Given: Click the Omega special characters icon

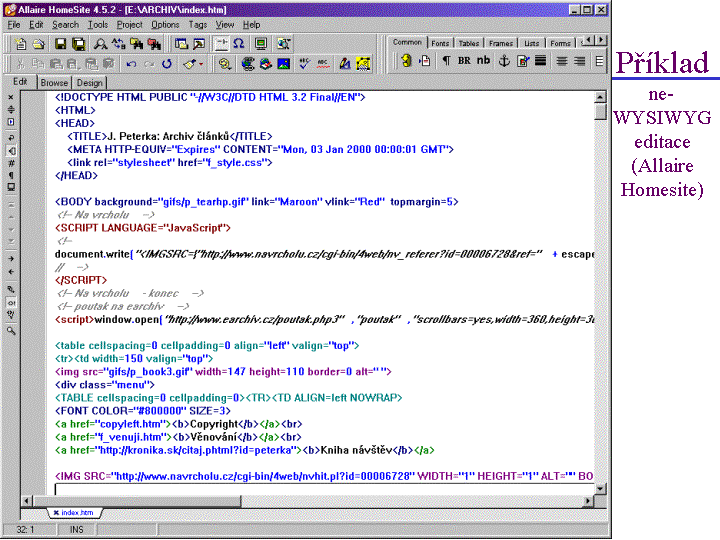Looking at the screenshot, I should pyautogui.click(x=239, y=44).
